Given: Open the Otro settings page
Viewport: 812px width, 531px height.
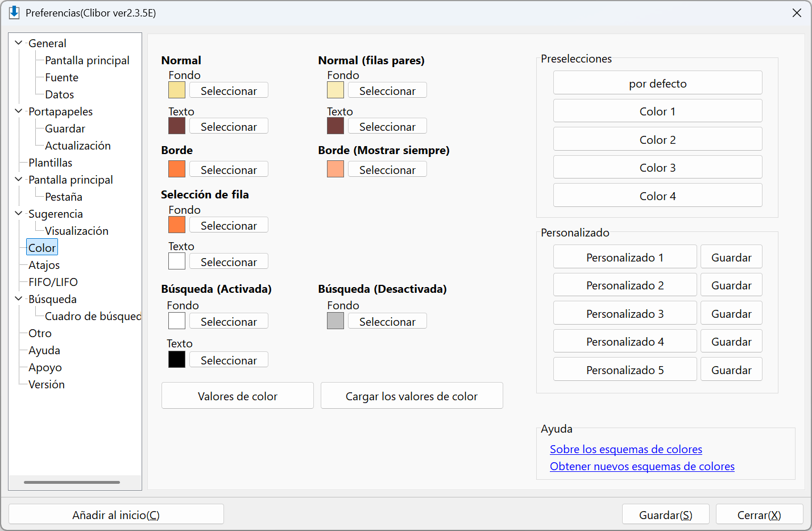Looking at the screenshot, I should (x=40, y=333).
